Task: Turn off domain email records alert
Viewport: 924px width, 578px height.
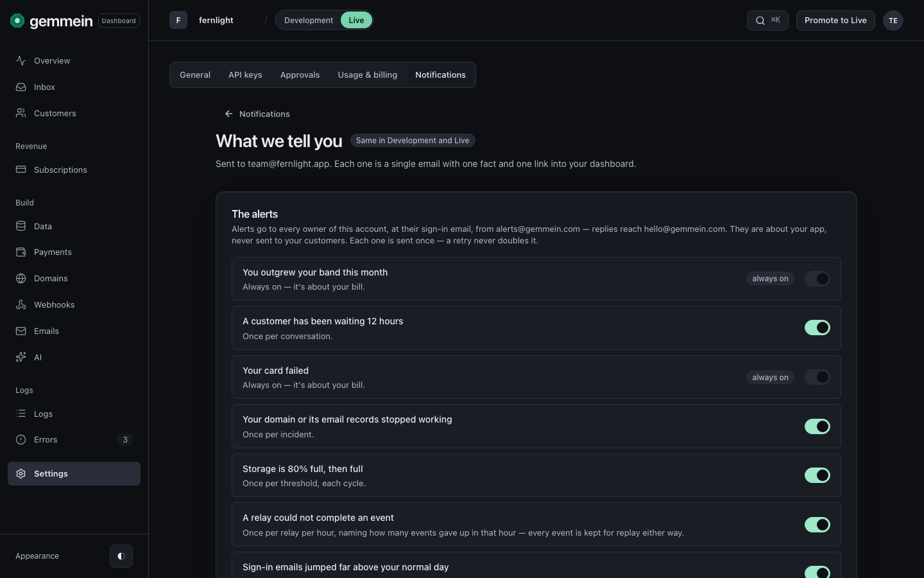Action: pos(817,426)
